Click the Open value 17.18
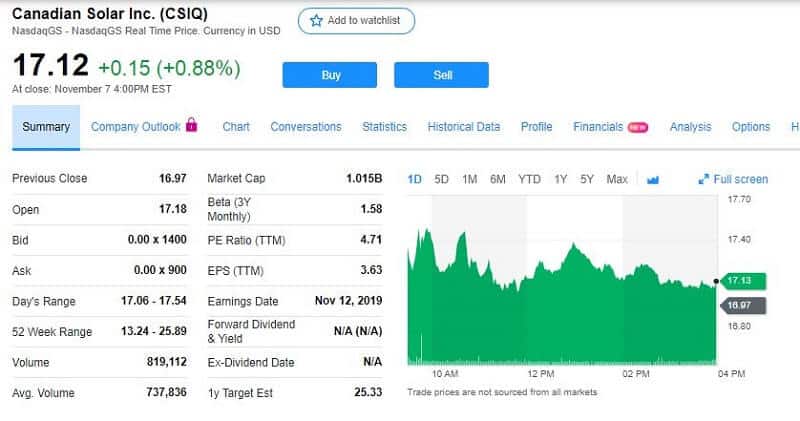800x421 pixels. point(172,209)
